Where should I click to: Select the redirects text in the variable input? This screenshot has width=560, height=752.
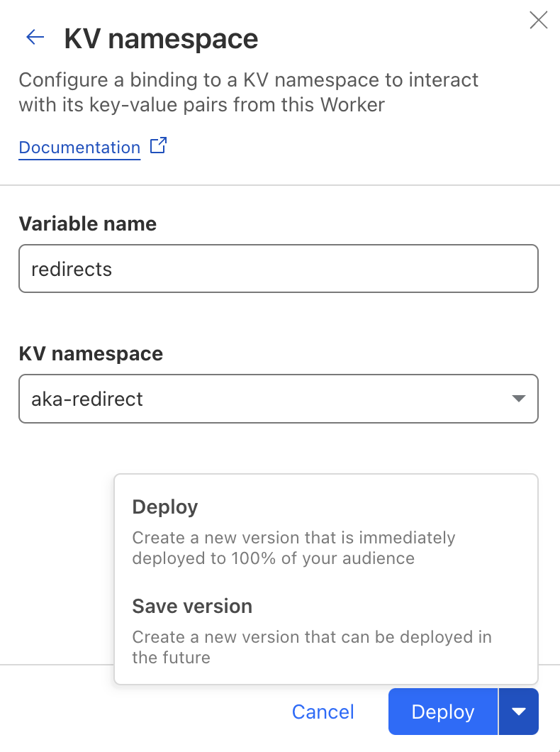[72, 268]
